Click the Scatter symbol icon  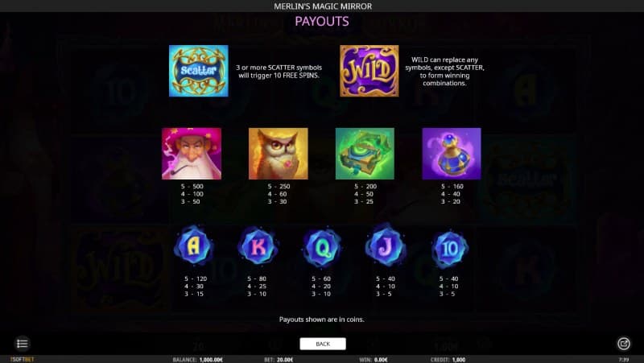click(198, 71)
